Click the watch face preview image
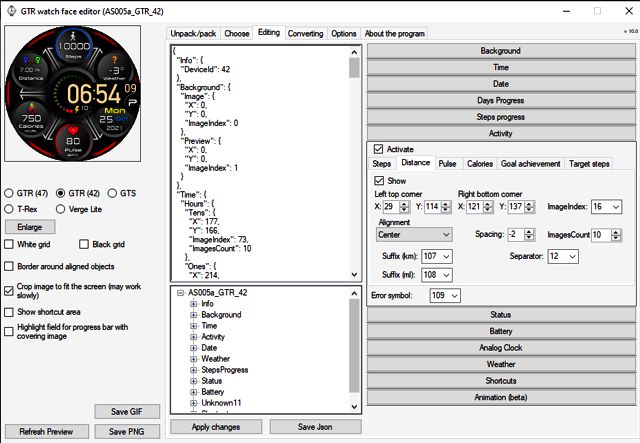 coord(73,93)
